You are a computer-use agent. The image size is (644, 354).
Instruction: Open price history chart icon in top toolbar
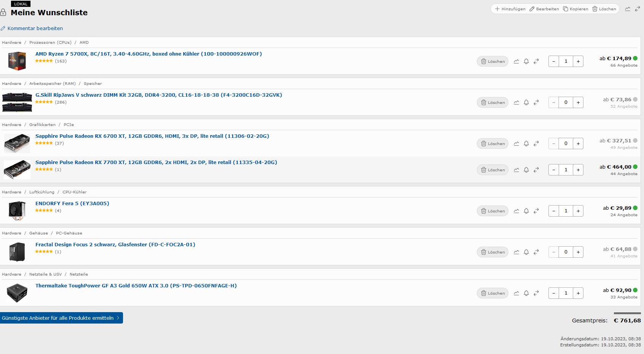[x=628, y=9]
